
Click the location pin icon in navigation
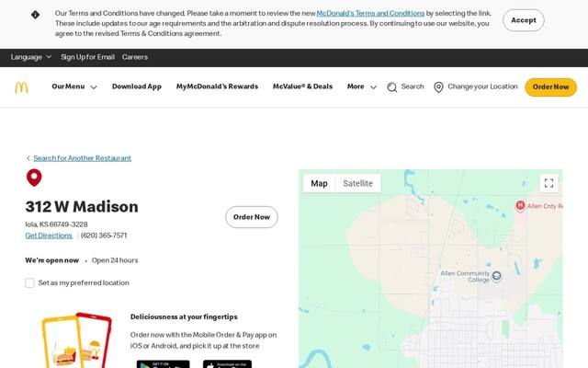438,87
